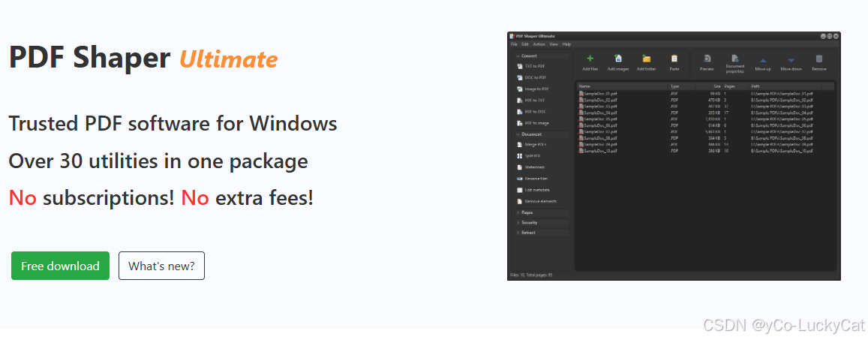Viewport: 868px width, 340px height.
Task: Open the File menu
Action: tap(514, 44)
